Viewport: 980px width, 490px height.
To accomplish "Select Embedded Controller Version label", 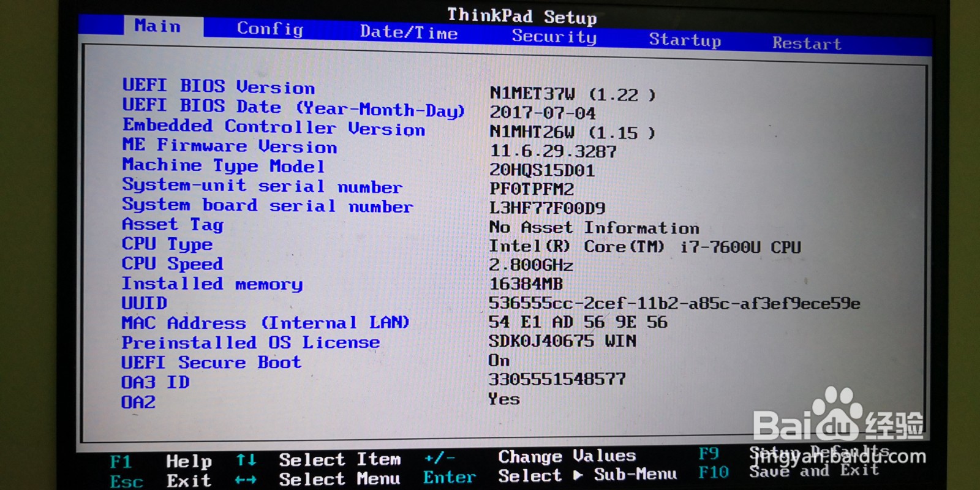I will pos(274,127).
